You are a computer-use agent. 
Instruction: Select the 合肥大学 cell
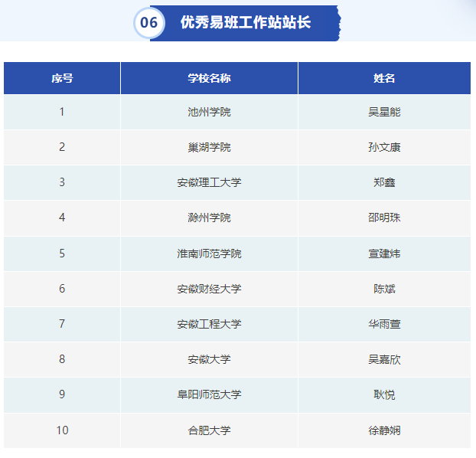[x=209, y=430]
